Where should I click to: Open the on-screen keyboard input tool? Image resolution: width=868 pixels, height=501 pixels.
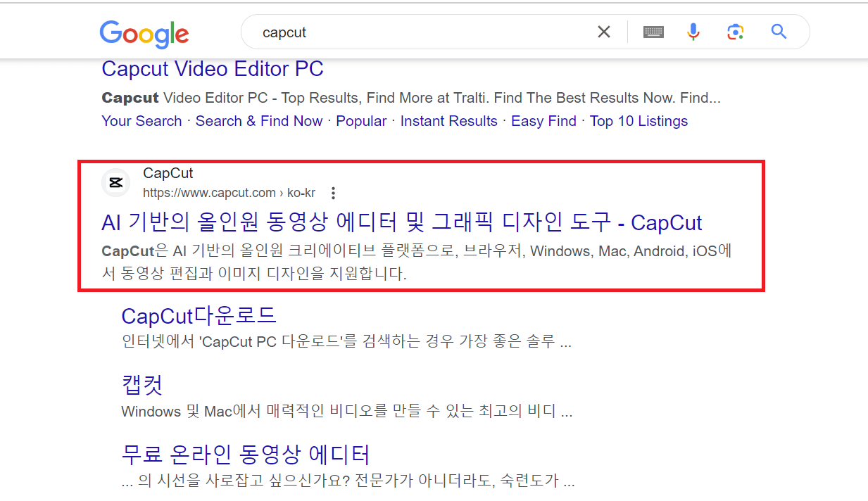[x=653, y=32]
